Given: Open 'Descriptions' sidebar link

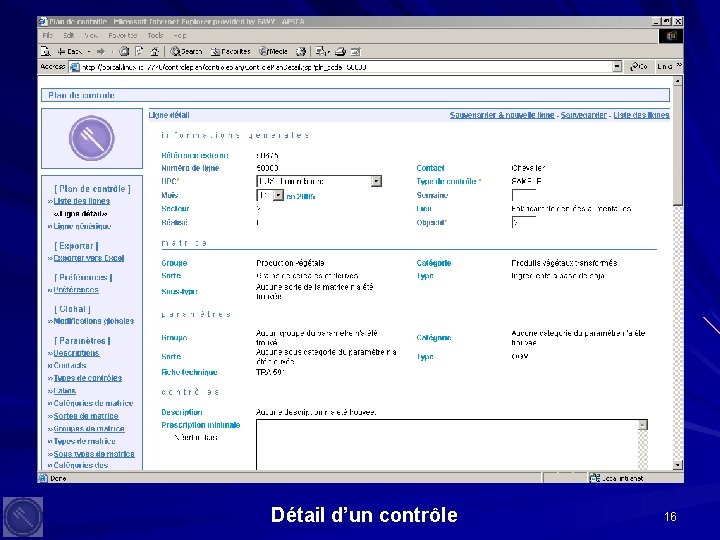Looking at the screenshot, I should tap(76, 353).
